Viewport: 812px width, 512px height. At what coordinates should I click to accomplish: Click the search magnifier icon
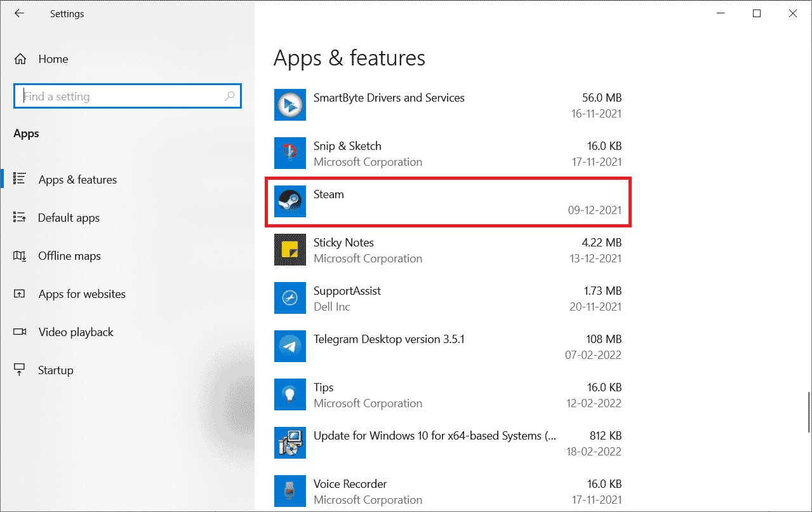pyautogui.click(x=230, y=97)
